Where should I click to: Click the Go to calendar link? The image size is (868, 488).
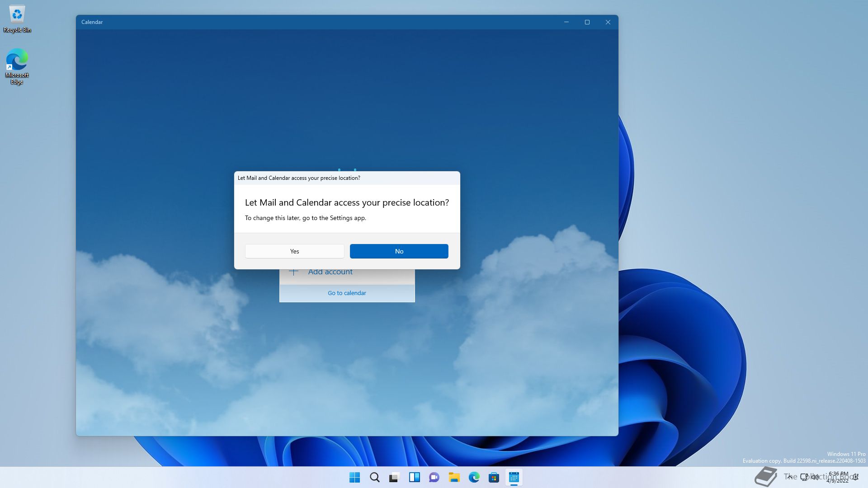tap(347, 293)
